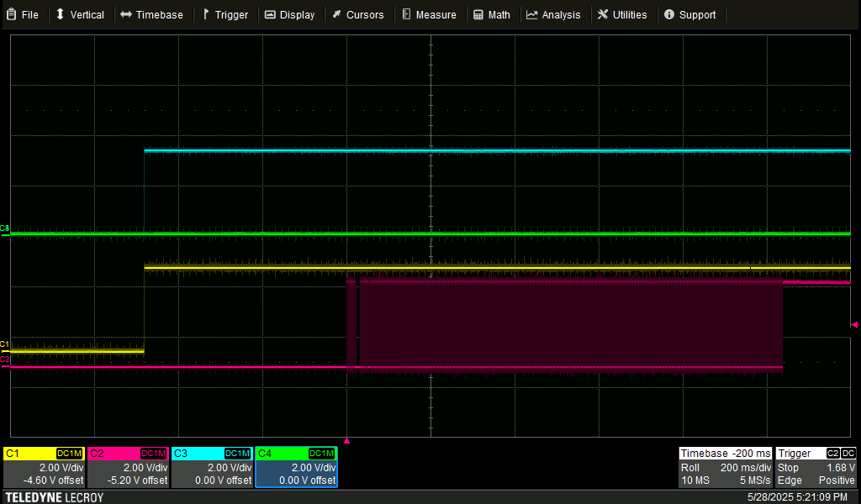Open the Vertical menu
Screen dimensions: 861x504
(x=81, y=14)
